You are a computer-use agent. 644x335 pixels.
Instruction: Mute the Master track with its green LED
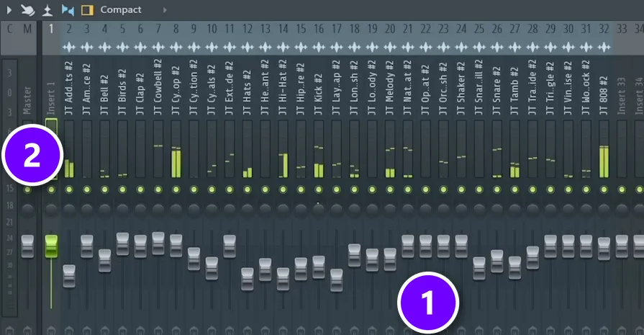tap(27, 189)
